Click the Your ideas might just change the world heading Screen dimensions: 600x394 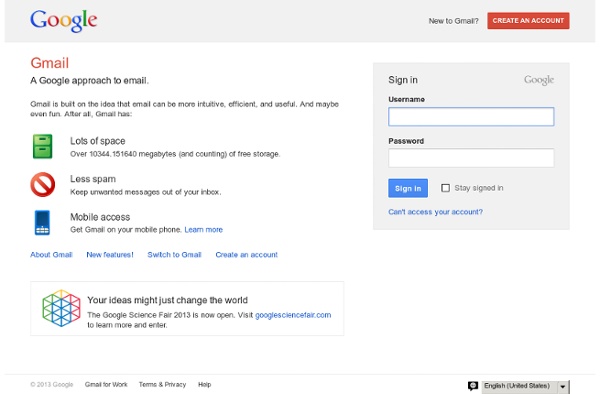168,300
